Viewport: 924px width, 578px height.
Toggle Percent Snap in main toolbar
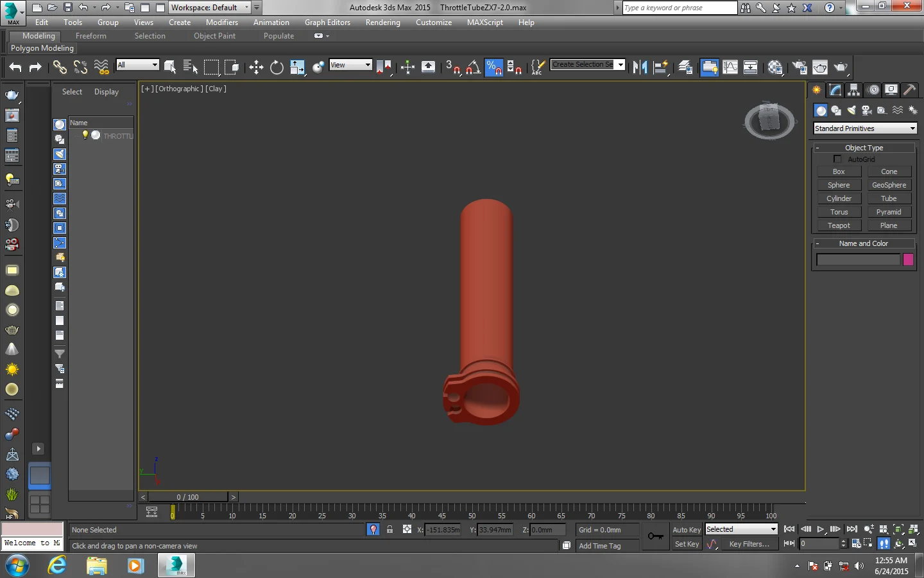(494, 67)
